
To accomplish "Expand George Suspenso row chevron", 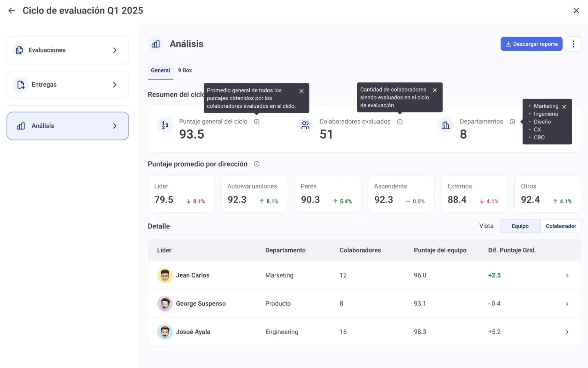I will click(567, 304).
